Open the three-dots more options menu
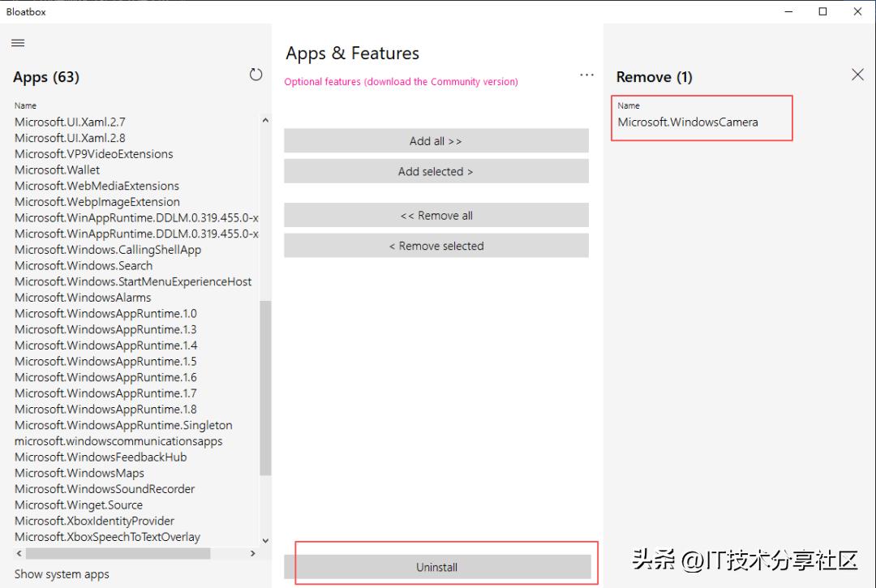Viewport: 876px width, 588px height. [586, 75]
